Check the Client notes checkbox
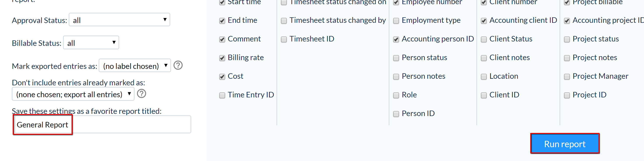The height and width of the screenshot is (161, 644). click(484, 58)
